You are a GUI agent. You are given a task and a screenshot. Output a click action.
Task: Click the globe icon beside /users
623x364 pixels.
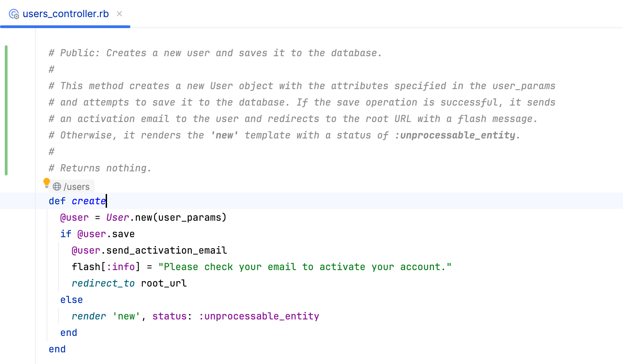coord(57,186)
